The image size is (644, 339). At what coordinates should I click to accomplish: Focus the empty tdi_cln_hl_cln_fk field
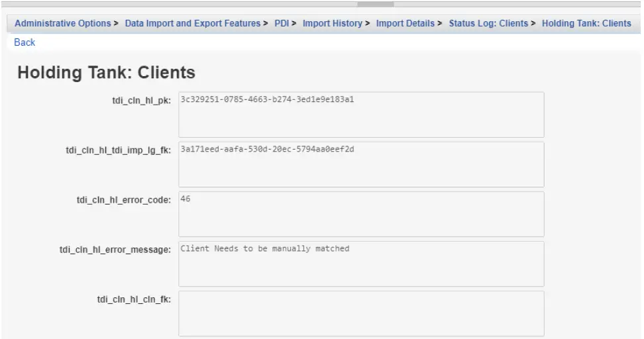point(361,314)
